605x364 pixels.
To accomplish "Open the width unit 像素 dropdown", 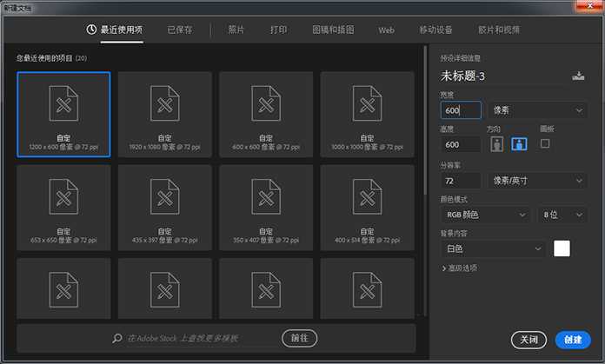I will pos(538,110).
